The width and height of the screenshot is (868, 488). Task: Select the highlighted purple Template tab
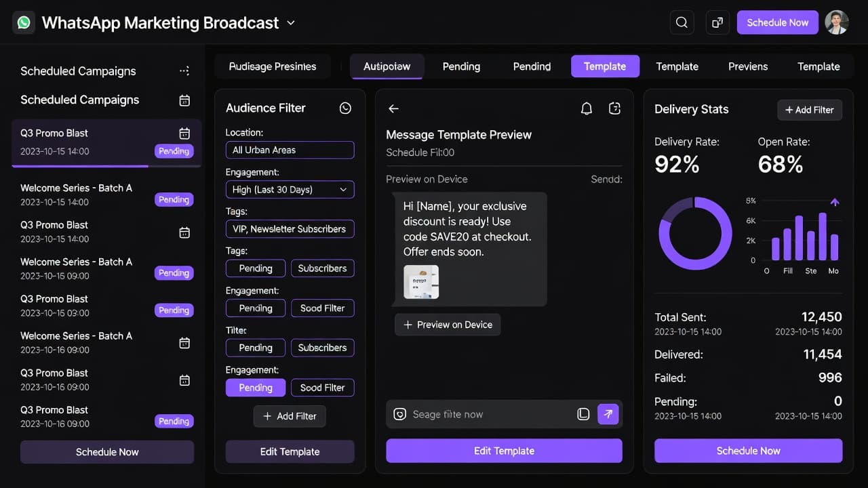point(605,66)
